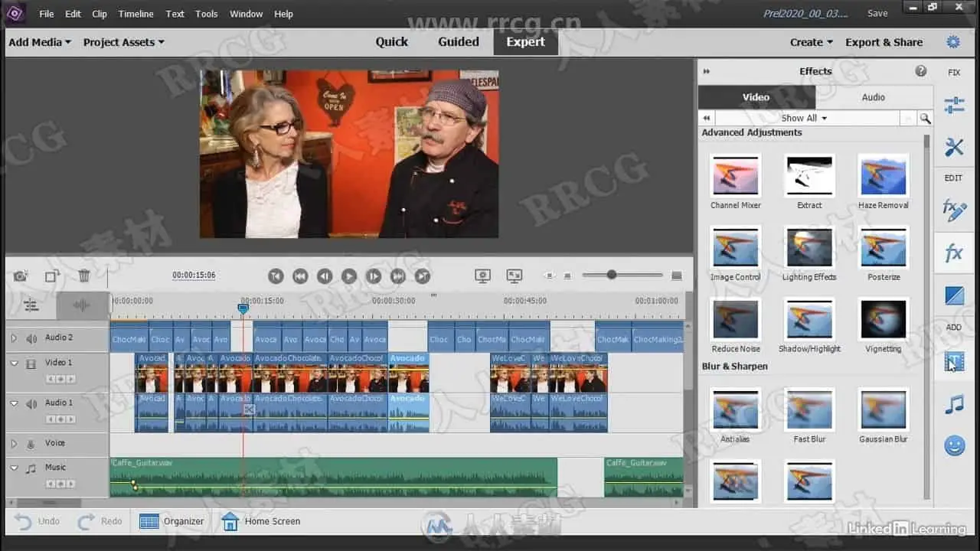This screenshot has height=551, width=980.
Task: Click the Organizer grid icon
Action: tap(149, 521)
